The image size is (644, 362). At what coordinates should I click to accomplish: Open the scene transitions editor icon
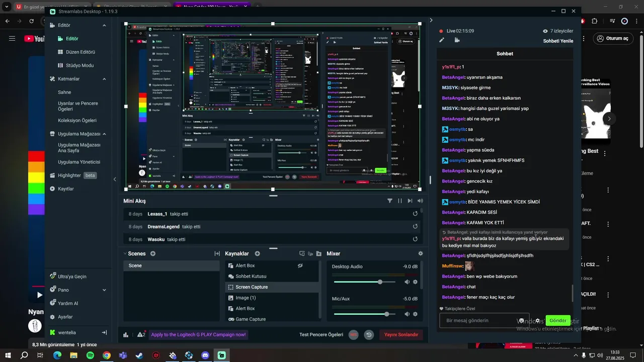(217, 254)
